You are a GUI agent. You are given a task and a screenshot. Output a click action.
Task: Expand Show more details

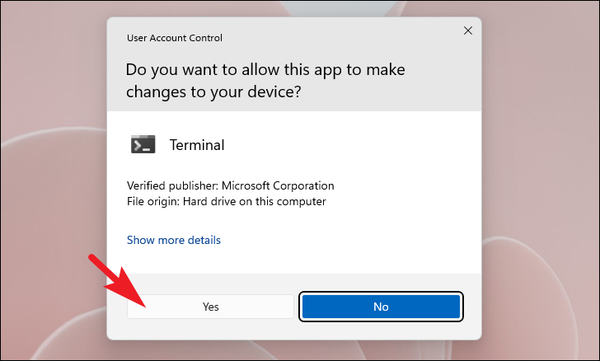pyautogui.click(x=174, y=240)
